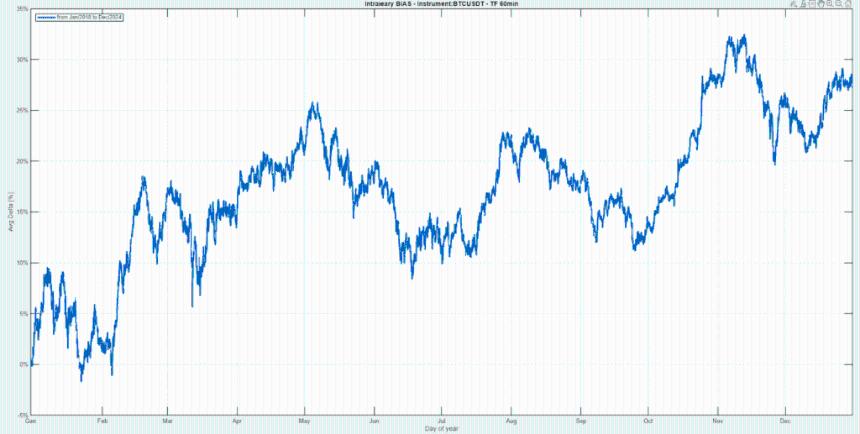860x434 pixels.
Task: Click the 'Jul' x-axis tick label
Action: click(x=440, y=421)
